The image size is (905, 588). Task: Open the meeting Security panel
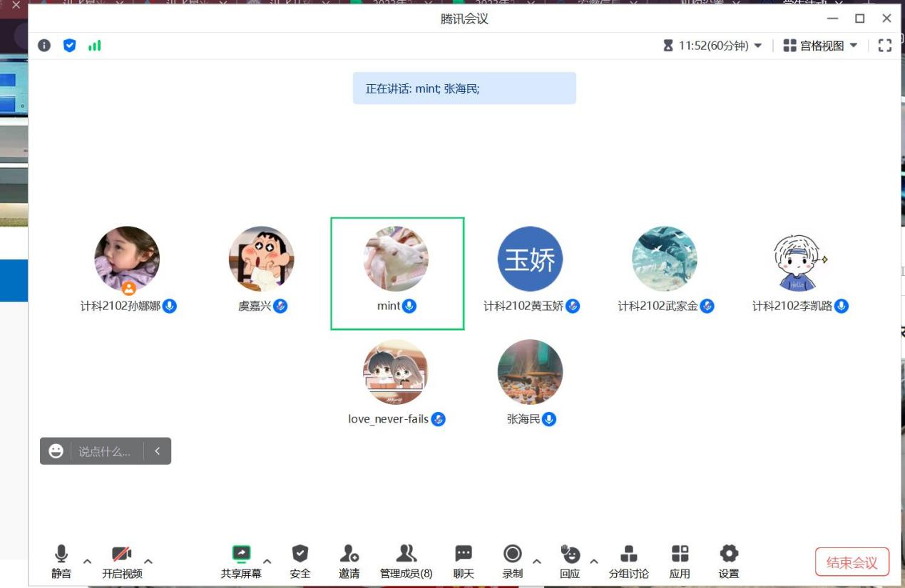pyautogui.click(x=300, y=562)
